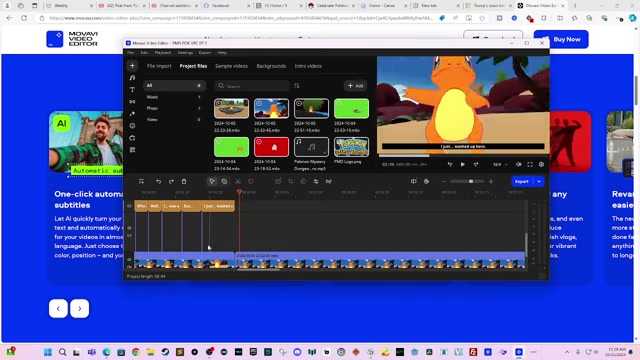
Task: Select the Music file category
Action: [174, 97]
